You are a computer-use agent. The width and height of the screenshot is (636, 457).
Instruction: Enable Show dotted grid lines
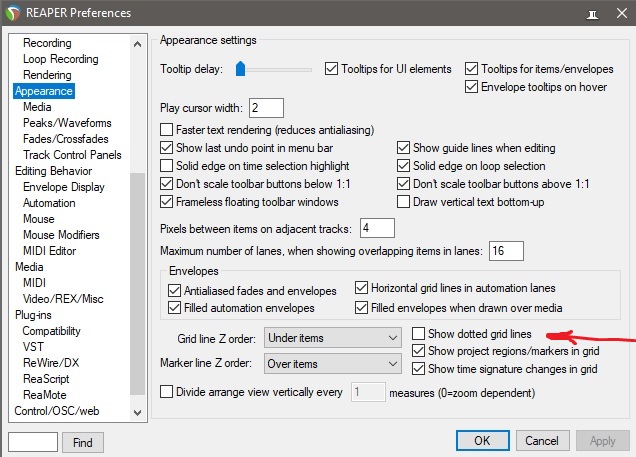pos(418,333)
